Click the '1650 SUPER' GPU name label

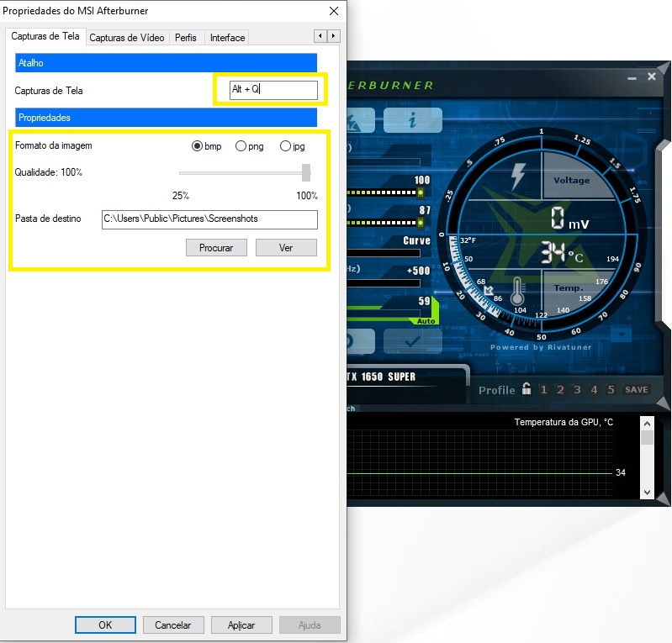pos(389,377)
